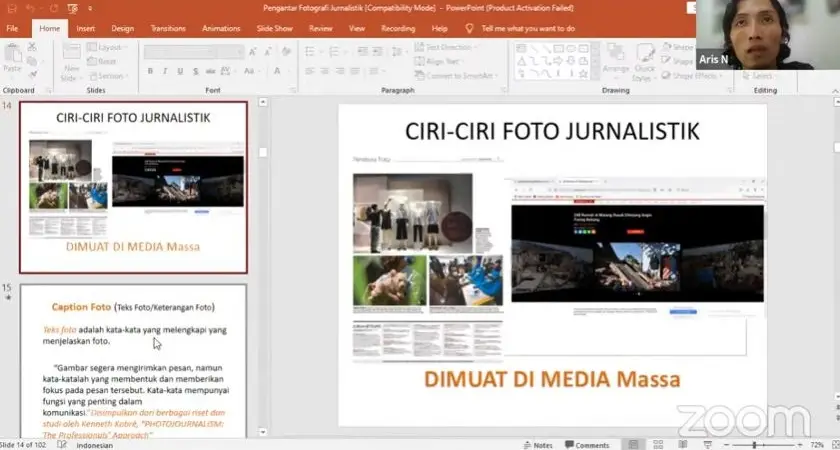Toggle Underline formatting
Screen dimensions: 840x450
[x=180, y=71]
